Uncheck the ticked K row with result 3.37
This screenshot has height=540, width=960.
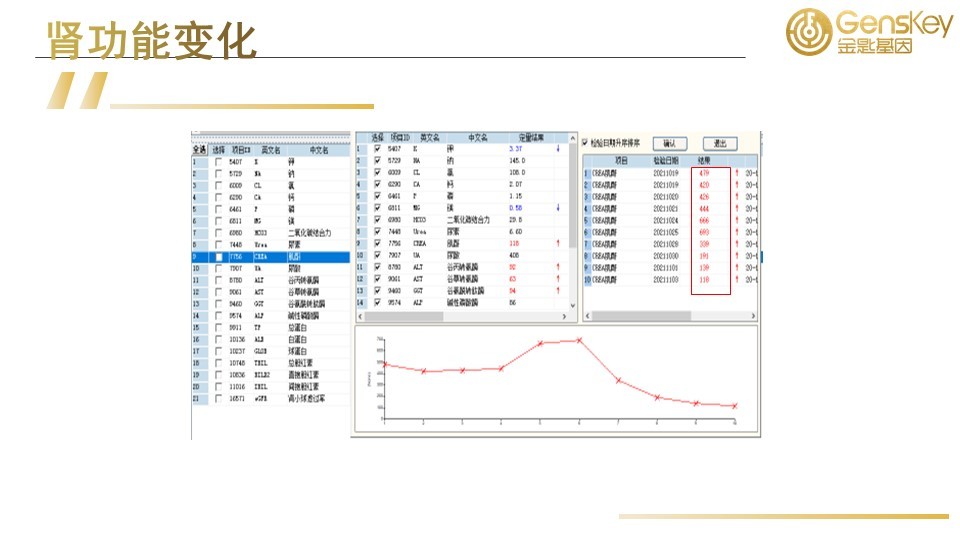378,149
